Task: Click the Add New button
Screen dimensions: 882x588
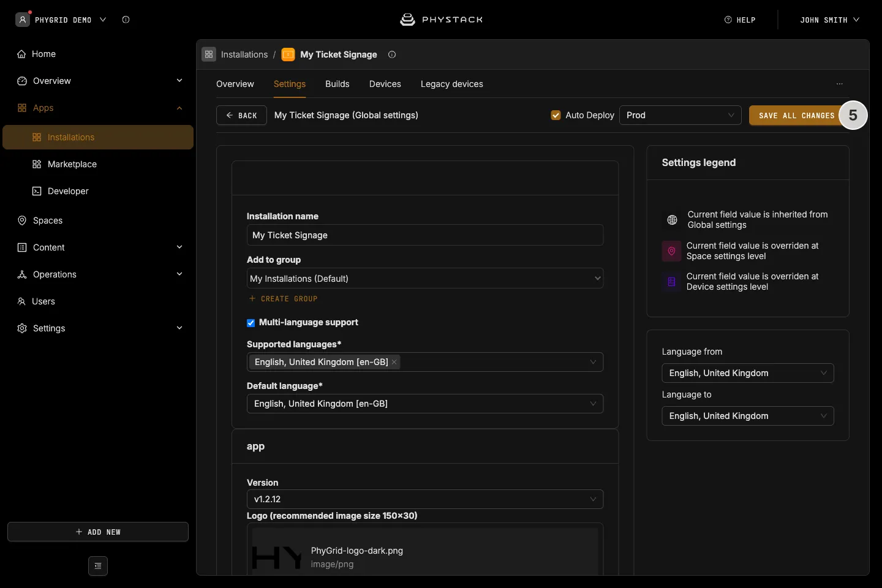Action: [98, 532]
